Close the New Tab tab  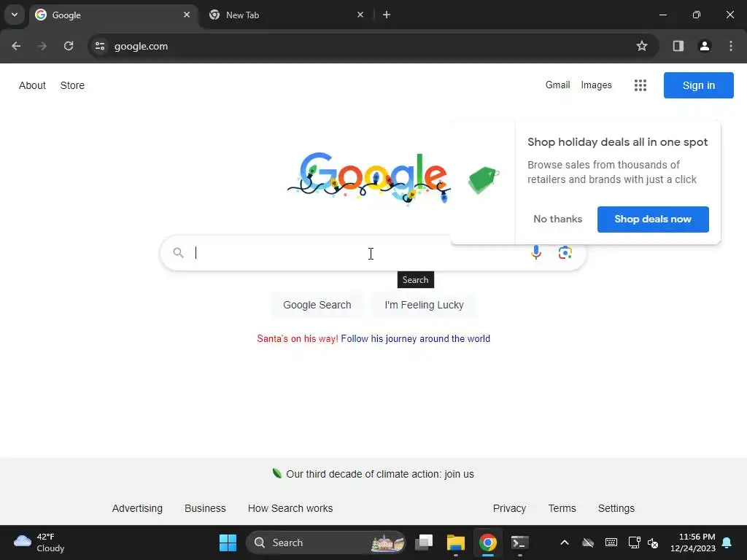click(360, 15)
